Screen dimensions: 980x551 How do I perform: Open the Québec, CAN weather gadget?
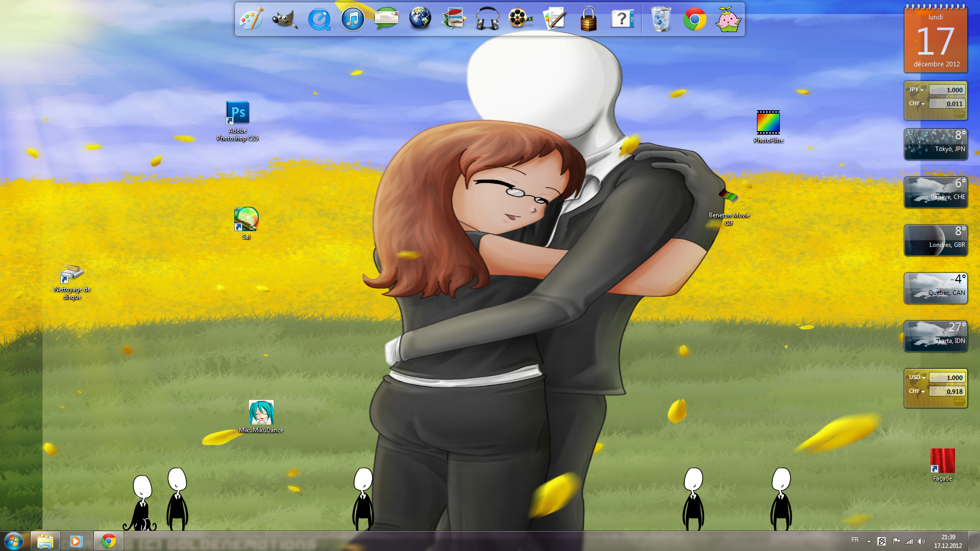[936, 288]
